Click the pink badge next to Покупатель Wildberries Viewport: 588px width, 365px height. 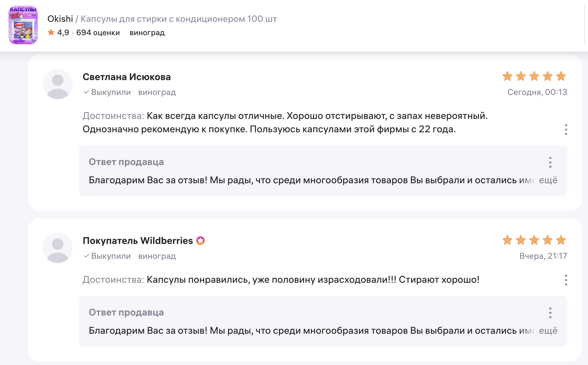pos(200,241)
